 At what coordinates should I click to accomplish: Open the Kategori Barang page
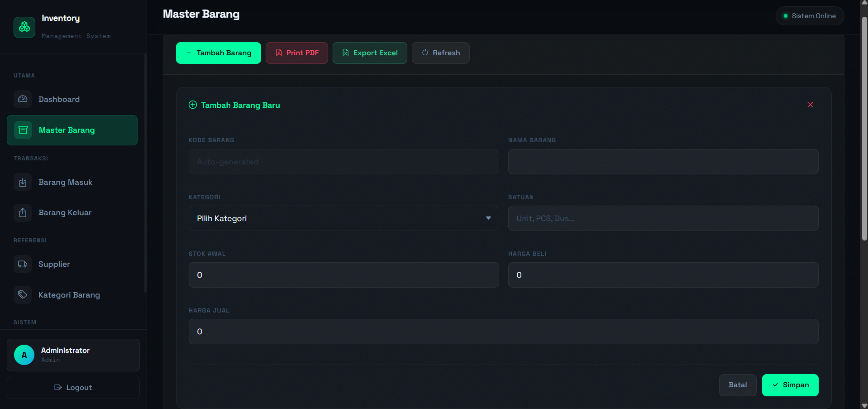[x=72, y=295]
